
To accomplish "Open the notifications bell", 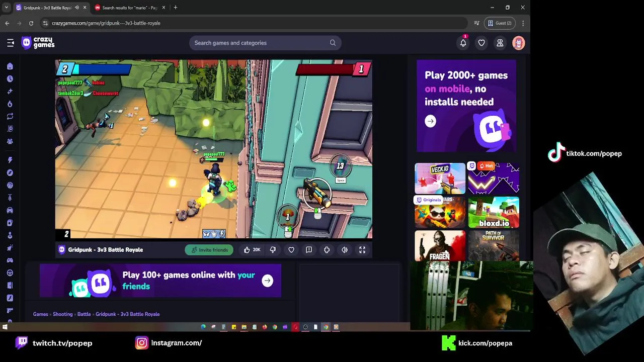I will tap(463, 43).
